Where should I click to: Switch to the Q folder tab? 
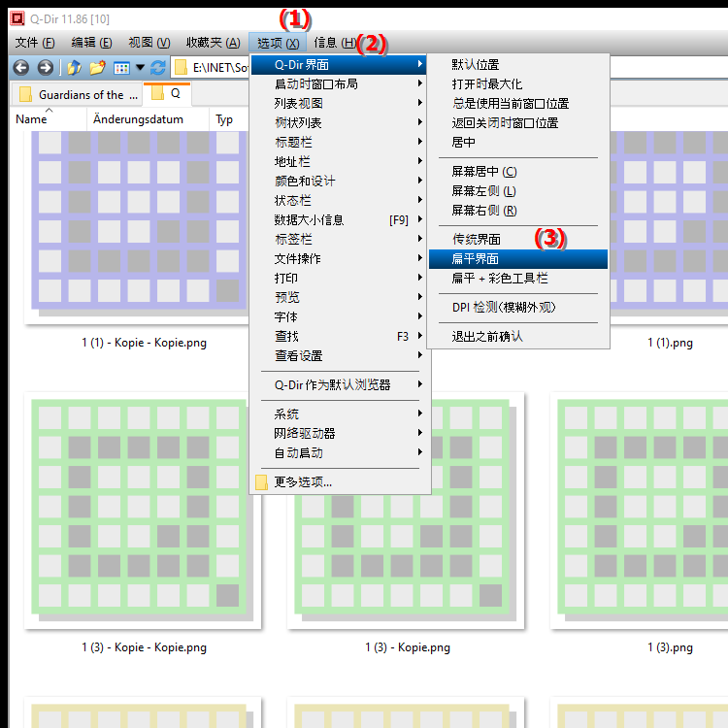click(x=167, y=94)
